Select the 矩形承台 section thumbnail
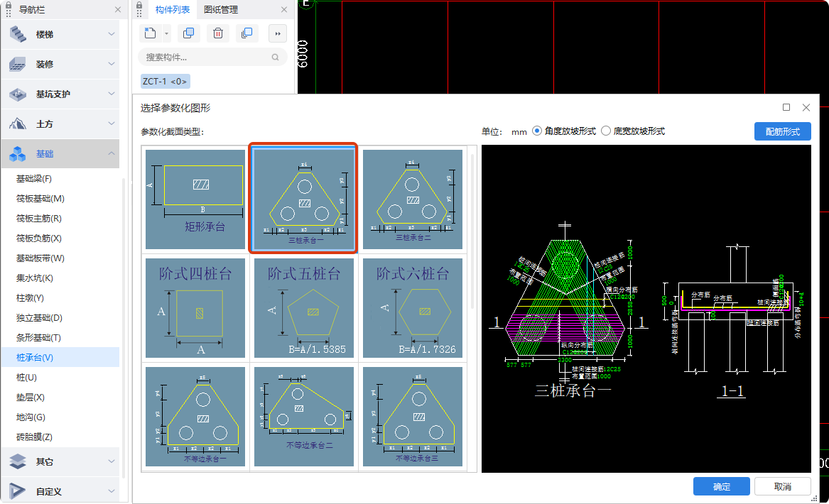This screenshot has height=504, width=829. (x=195, y=199)
